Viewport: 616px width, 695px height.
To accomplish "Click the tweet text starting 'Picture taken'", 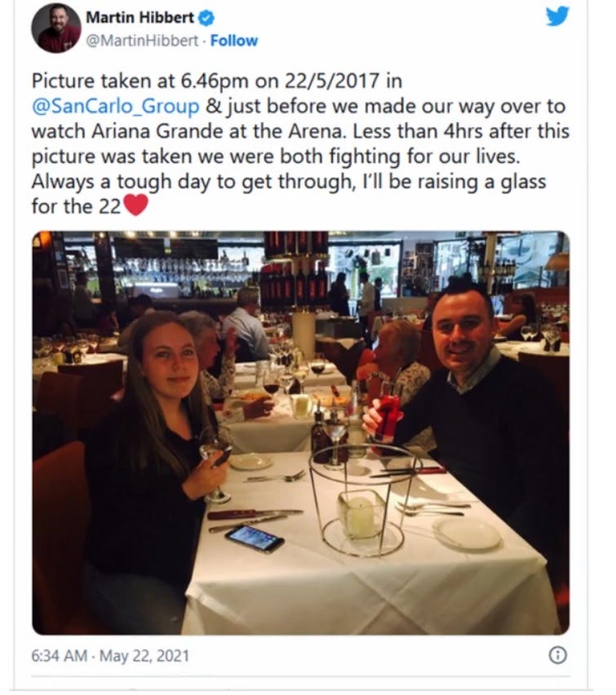I will pyautogui.click(x=299, y=144).
